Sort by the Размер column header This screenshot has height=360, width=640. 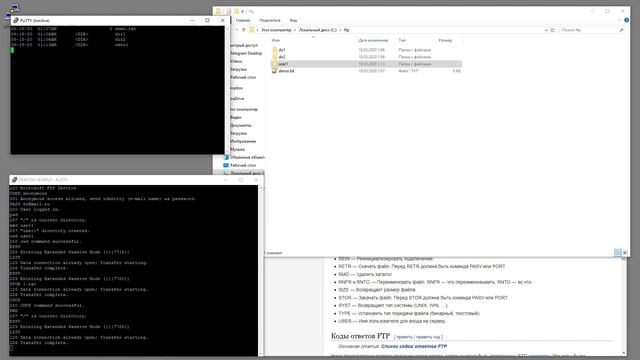pyautogui.click(x=445, y=40)
